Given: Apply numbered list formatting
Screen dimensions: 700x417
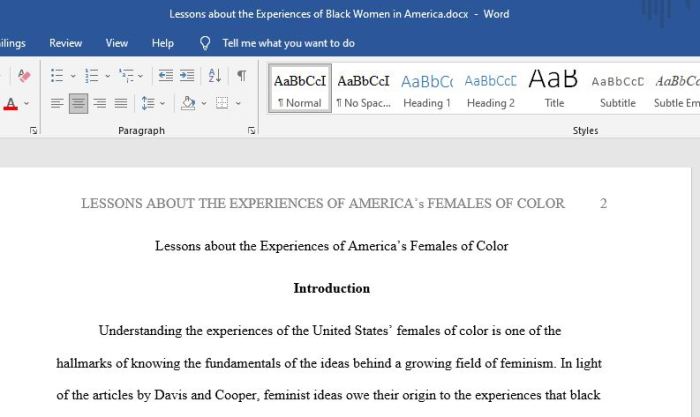Looking at the screenshot, I should (x=91, y=76).
